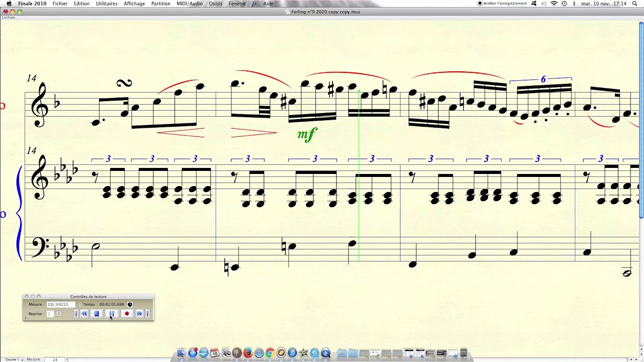The height and width of the screenshot is (362, 644).
Task: Click the Mesure stepper arrows
Action: click(79, 304)
